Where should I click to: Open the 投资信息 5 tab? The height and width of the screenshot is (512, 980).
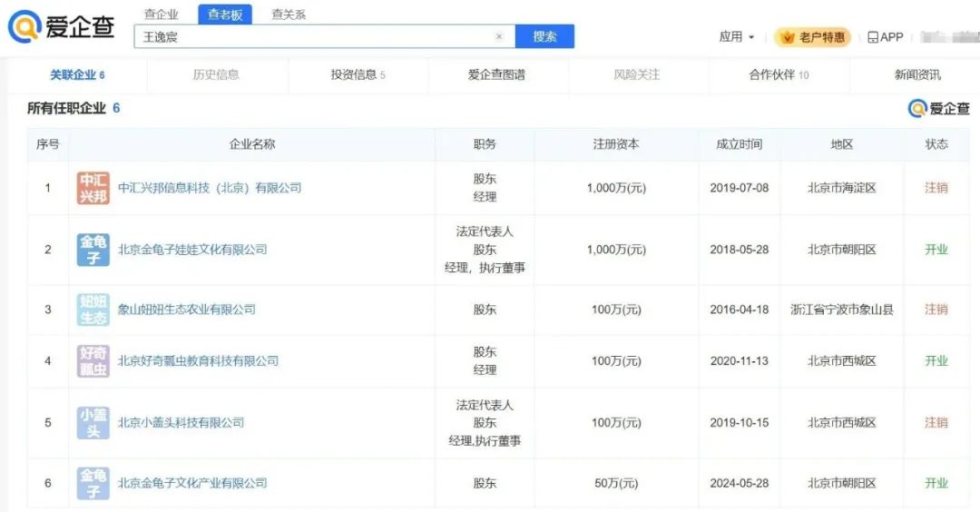click(x=358, y=75)
